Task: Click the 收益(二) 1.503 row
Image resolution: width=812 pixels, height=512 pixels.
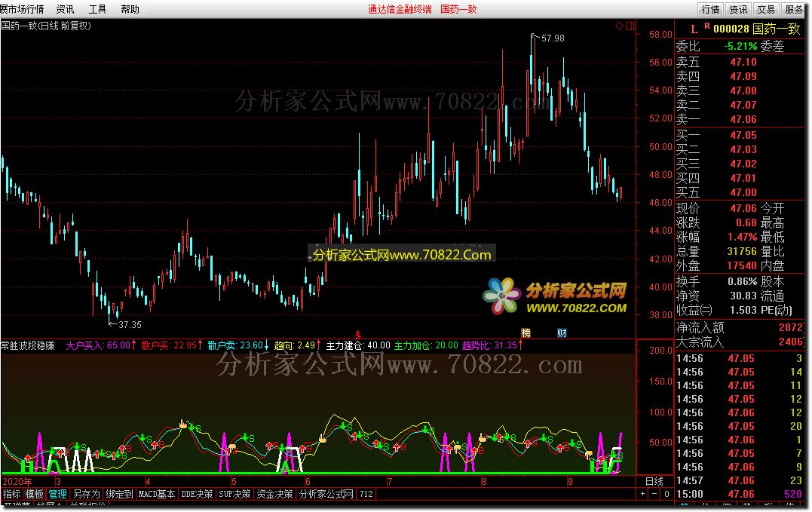Action: click(x=716, y=310)
